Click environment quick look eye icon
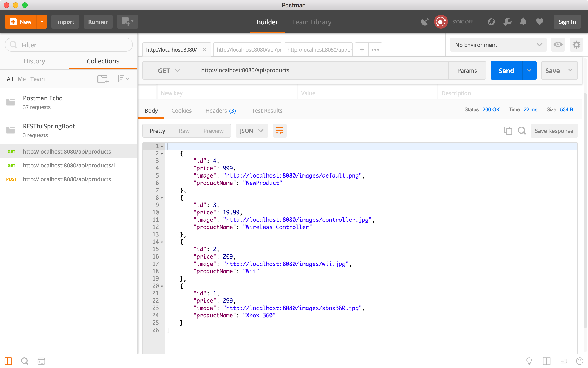 (558, 45)
